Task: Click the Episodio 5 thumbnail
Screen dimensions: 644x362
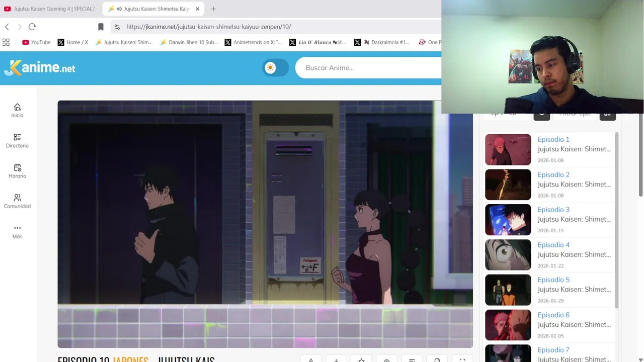Action: (x=508, y=290)
